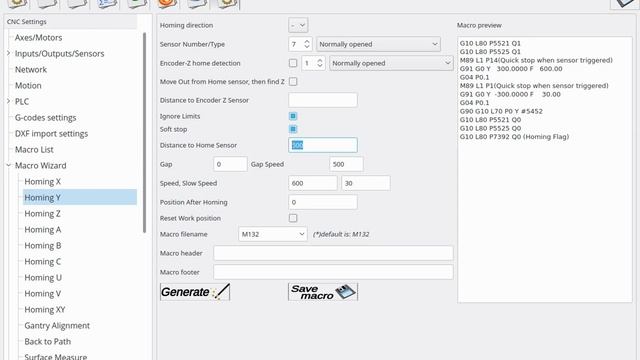The height and width of the screenshot is (360, 640).
Task: Open the Homing direction dropdown
Action: [298, 25]
